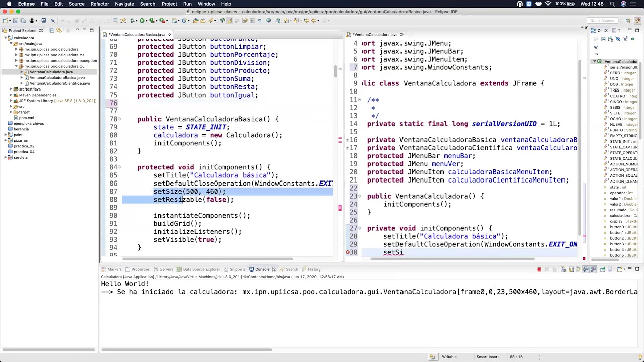Click the Quick Access search field
Viewport: 644px width, 362px height.
pyautogui.click(x=602, y=21)
